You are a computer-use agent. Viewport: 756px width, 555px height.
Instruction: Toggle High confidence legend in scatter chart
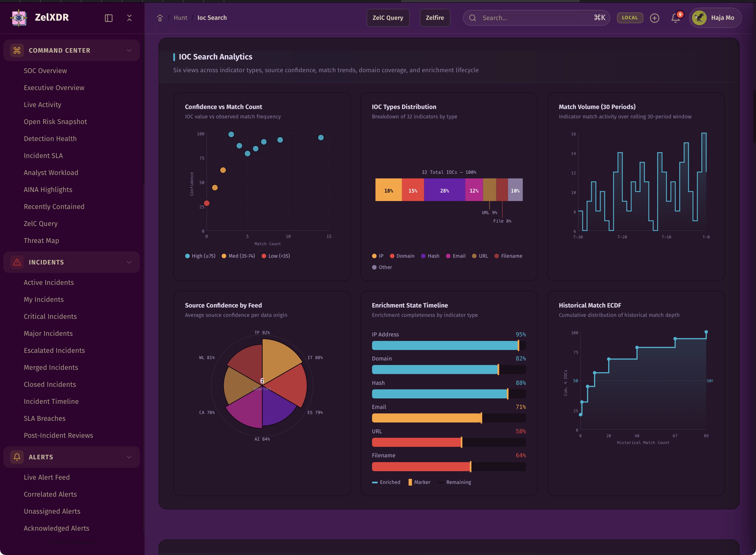200,256
